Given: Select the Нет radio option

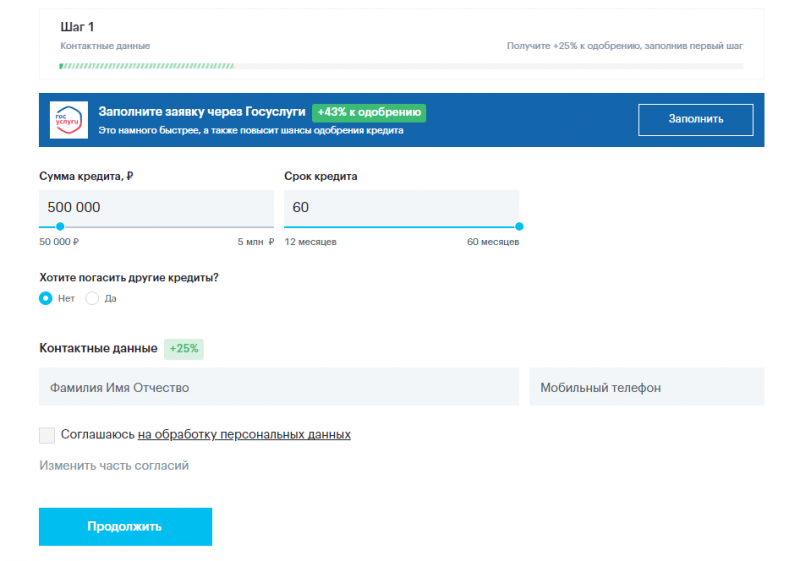Looking at the screenshot, I should pyautogui.click(x=46, y=298).
